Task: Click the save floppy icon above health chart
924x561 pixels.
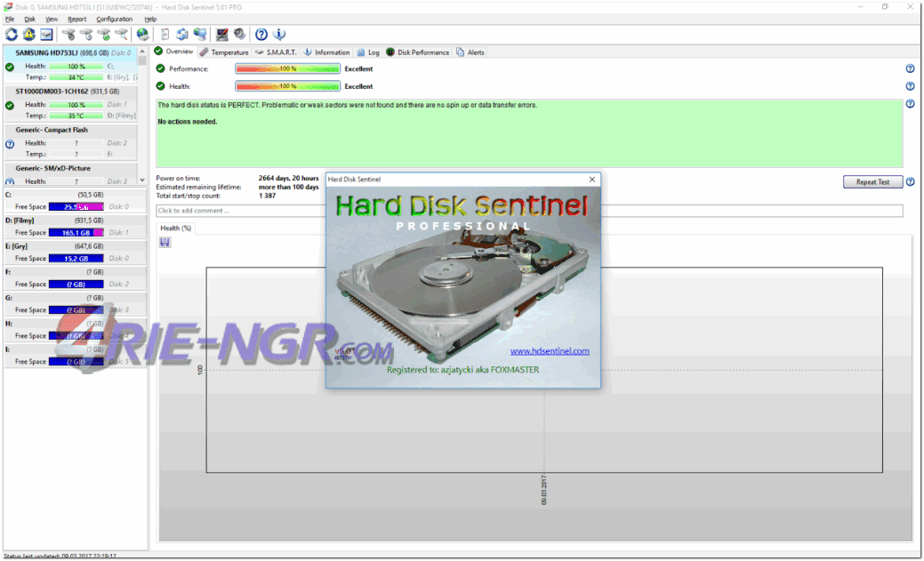Action: [x=165, y=242]
